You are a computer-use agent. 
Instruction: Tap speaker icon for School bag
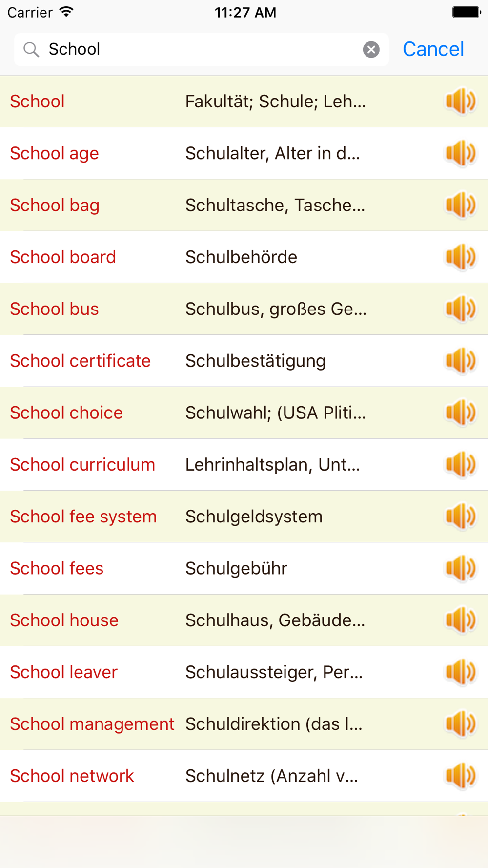(460, 205)
